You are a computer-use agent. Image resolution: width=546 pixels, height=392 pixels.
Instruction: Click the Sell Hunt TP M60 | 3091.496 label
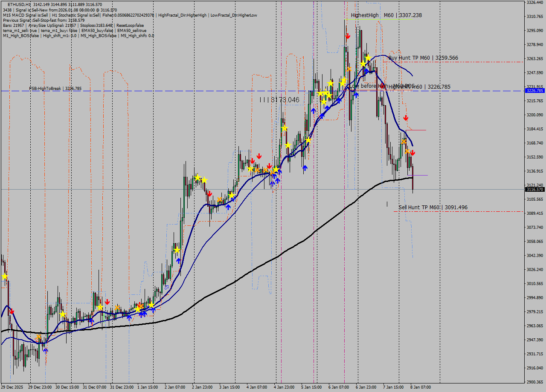click(432, 207)
